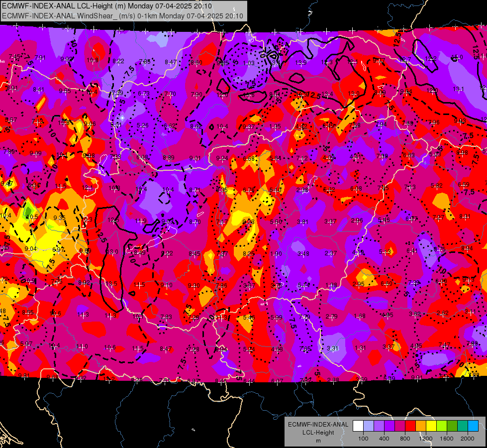Click the wind shear value 7.27
The width and height of the screenshot is (487, 448).
(x=438, y=217)
